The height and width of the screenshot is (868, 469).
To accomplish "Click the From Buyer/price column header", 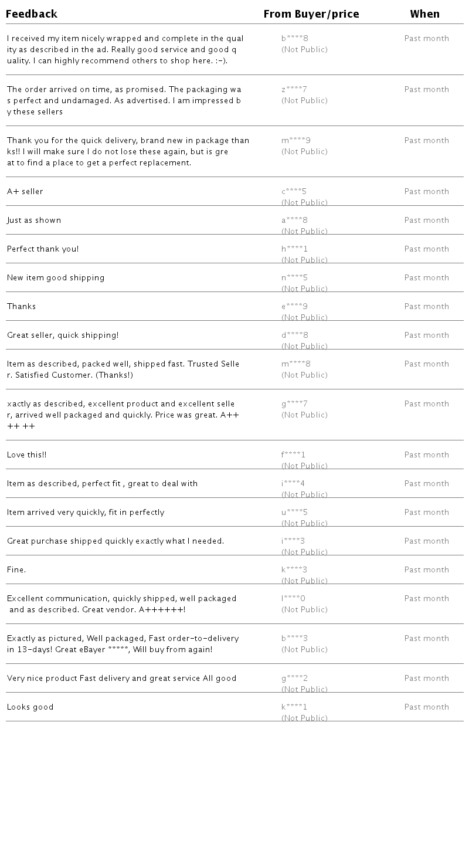I will click(311, 14).
